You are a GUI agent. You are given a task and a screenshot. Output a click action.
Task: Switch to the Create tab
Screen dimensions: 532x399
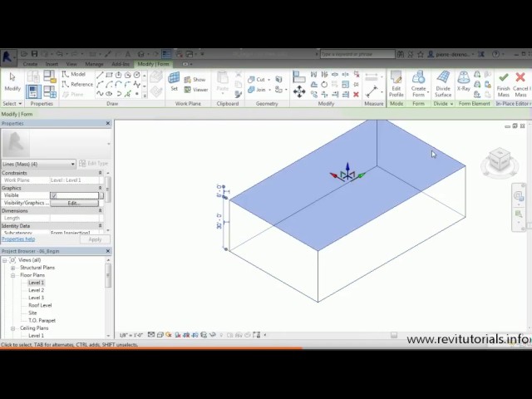click(x=30, y=64)
